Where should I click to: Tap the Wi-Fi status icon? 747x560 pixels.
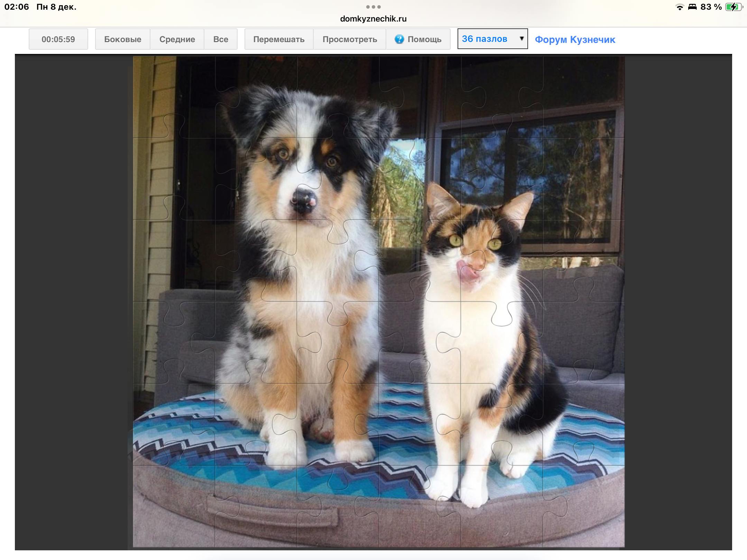pos(680,7)
